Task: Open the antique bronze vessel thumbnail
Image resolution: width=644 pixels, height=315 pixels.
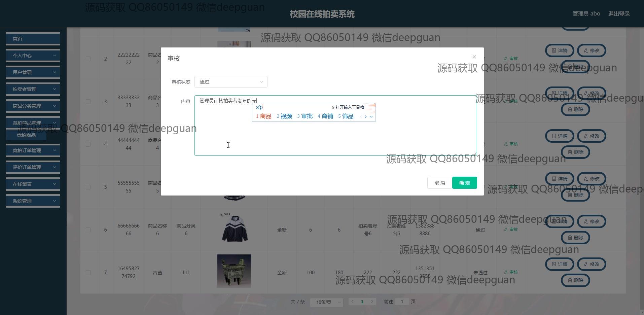Action: (234, 271)
